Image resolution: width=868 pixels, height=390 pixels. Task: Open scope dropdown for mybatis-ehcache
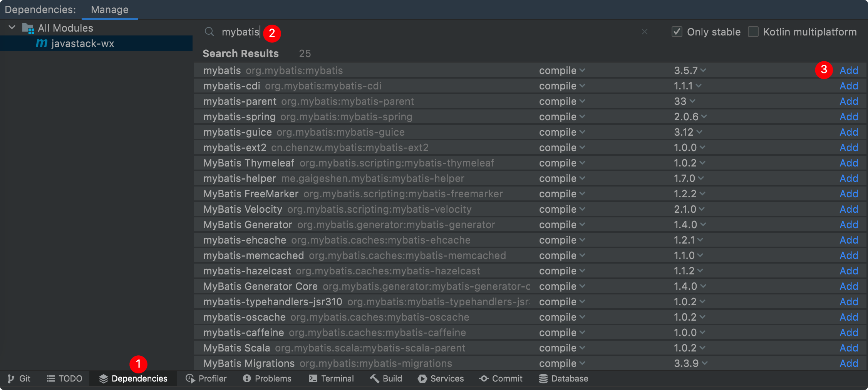coord(562,240)
